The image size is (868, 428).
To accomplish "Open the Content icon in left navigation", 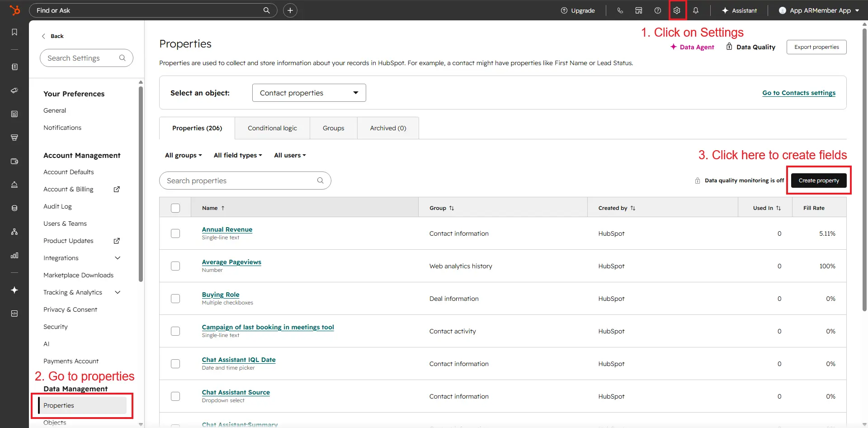I will pos(14,114).
